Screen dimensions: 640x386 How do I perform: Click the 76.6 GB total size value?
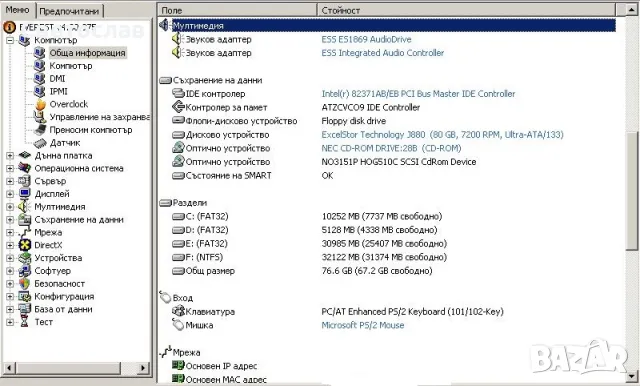376,271
